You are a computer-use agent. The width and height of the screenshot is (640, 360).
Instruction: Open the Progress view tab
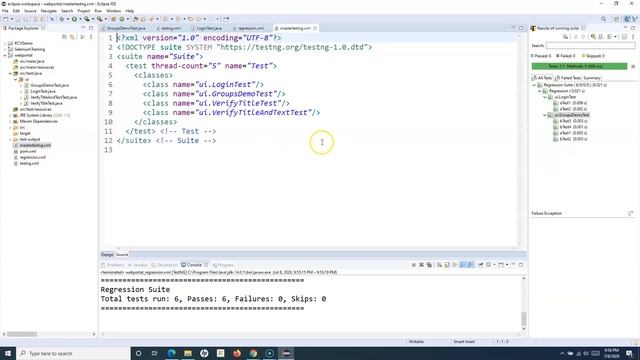[222, 265]
